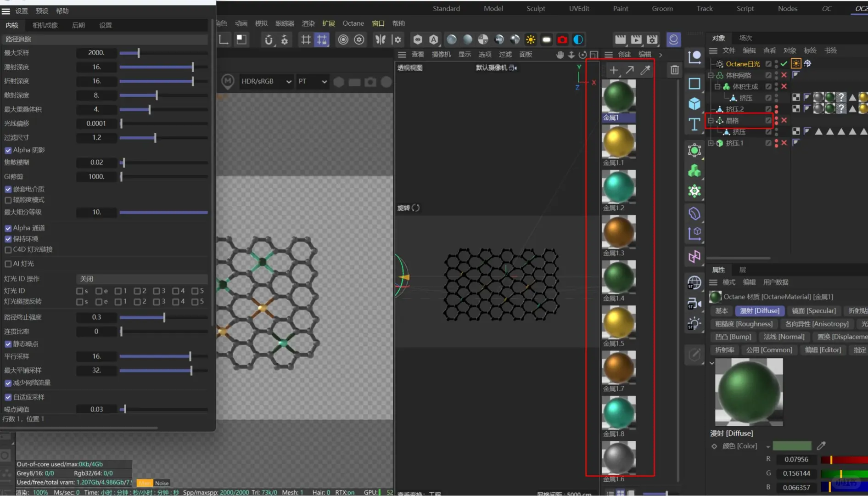Select the text tool T icon
Screen dimensions: 868x496
(x=694, y=124)
